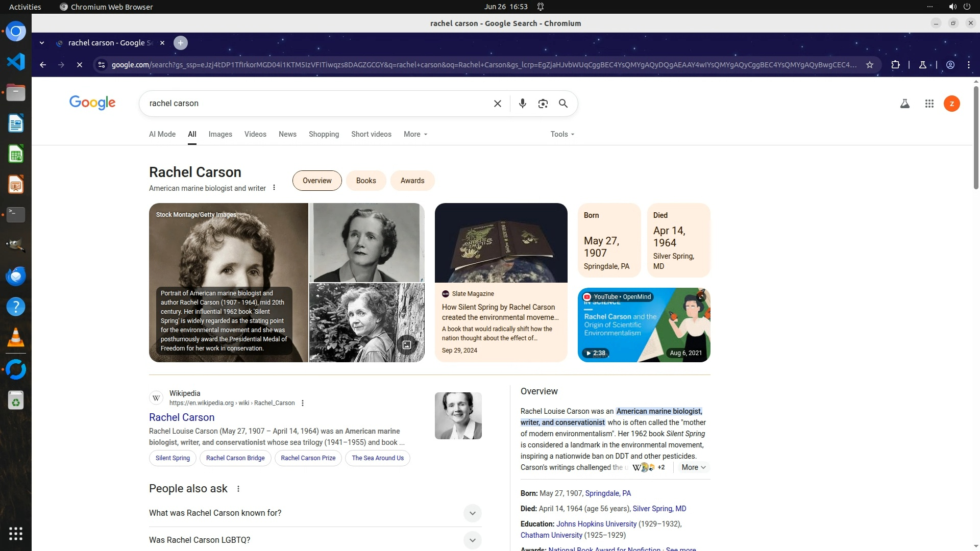Bookmark this page with star icon
Viewport: 980px width, 551px height.
(x=870, y=65)
